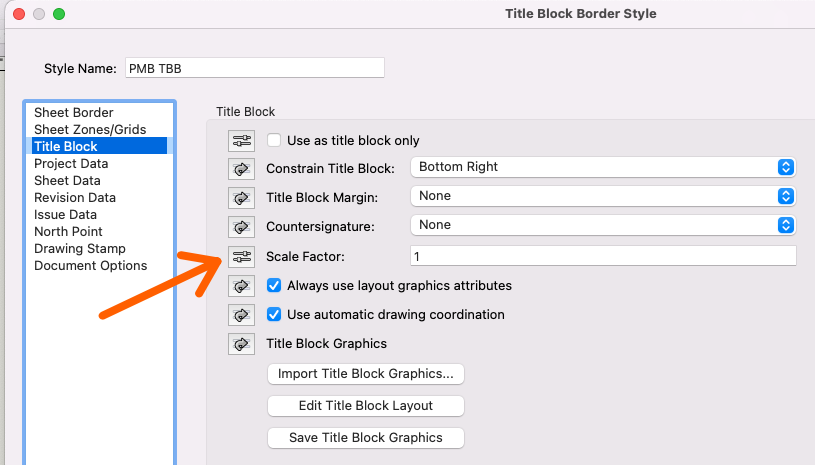
Task: Switch to the Revision Data pane
Action: [x=75, y=198]
